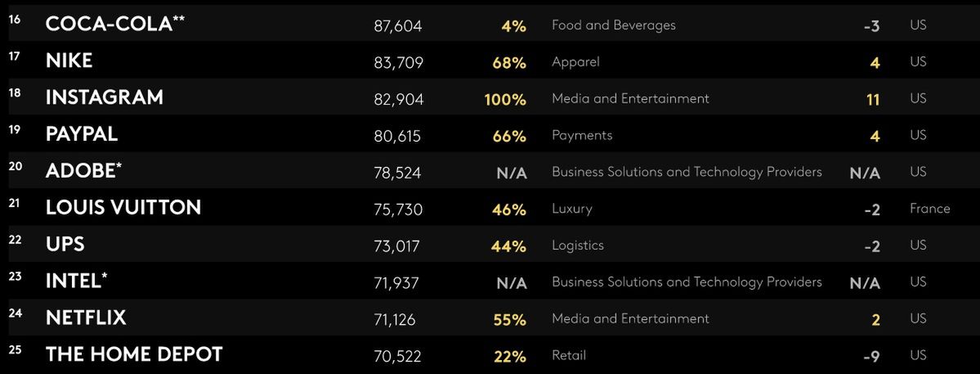
Task: Click the rank change value 11
Action: point(872,99)
